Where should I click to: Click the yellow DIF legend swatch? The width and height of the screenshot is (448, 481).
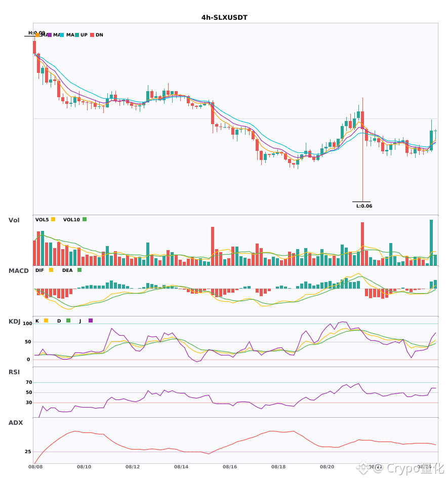51,270
